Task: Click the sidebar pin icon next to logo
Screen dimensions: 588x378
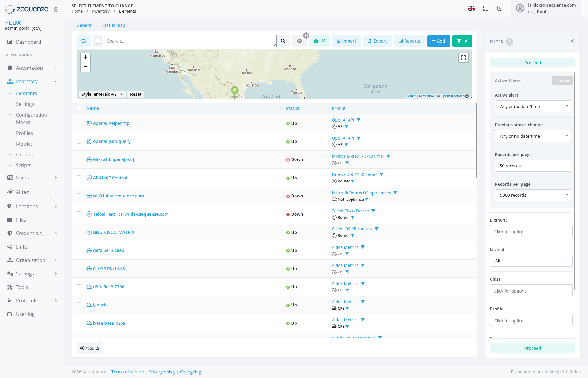Action: pyautogui.click(x=56, y=9)
